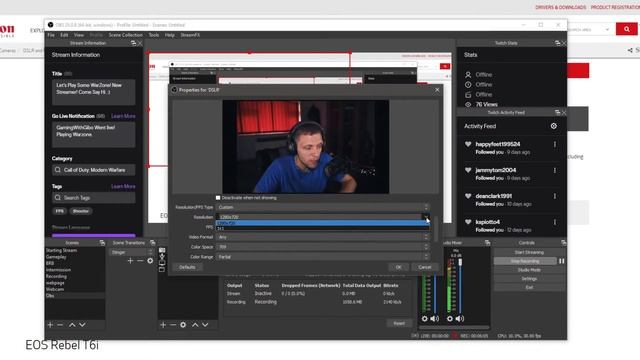Click the Settings button in Controls
The width and height of the screenshot is (640, 360).
click(529, 279)
